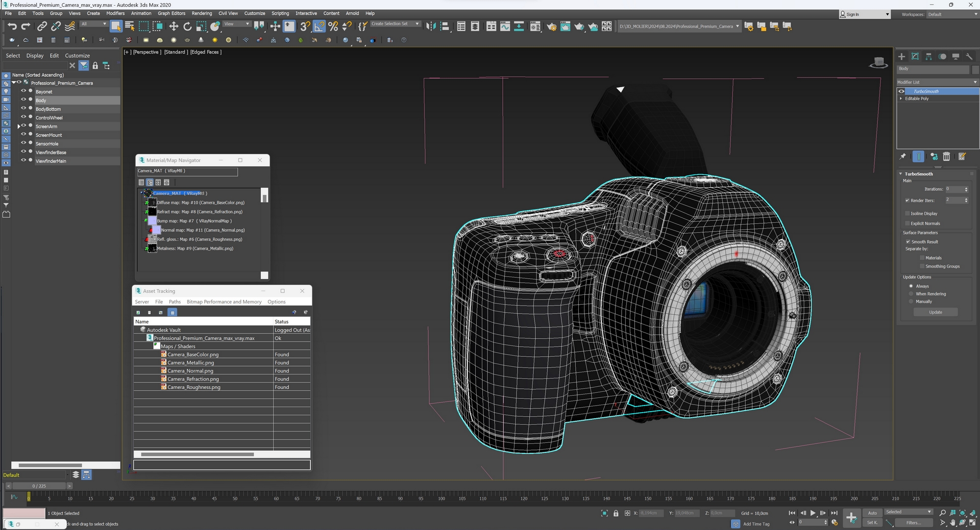Open the Motion tab in Command Panel
Image resolution: width=980 pixels, height=530 pixels.
tap(942, 57)
